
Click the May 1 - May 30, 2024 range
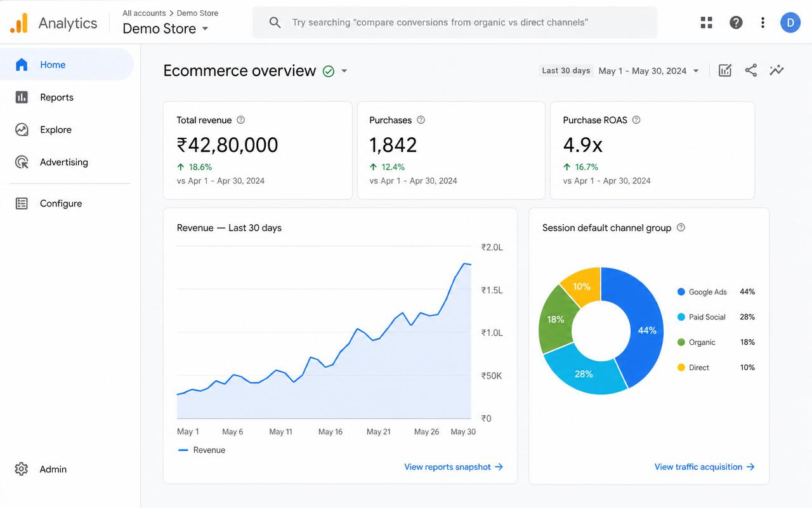coord(643,71)
